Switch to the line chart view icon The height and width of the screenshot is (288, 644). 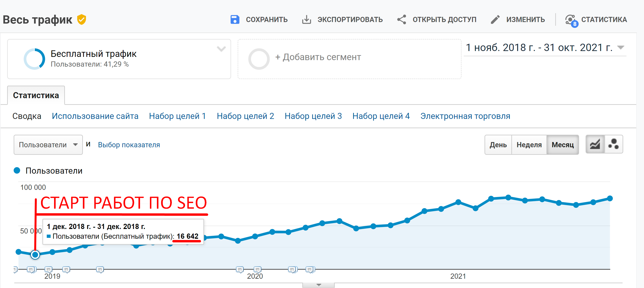595,144
